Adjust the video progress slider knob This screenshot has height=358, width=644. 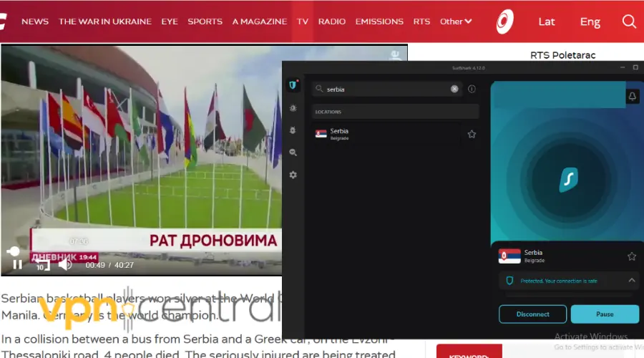click(x=14, y=251)
